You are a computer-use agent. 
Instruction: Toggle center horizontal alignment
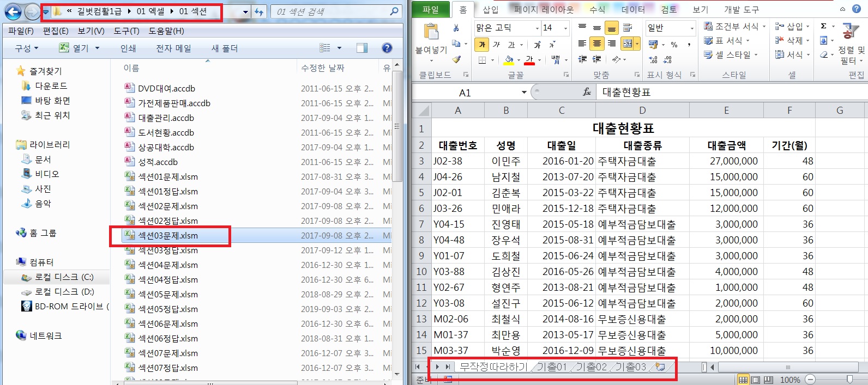pos(597,44)
